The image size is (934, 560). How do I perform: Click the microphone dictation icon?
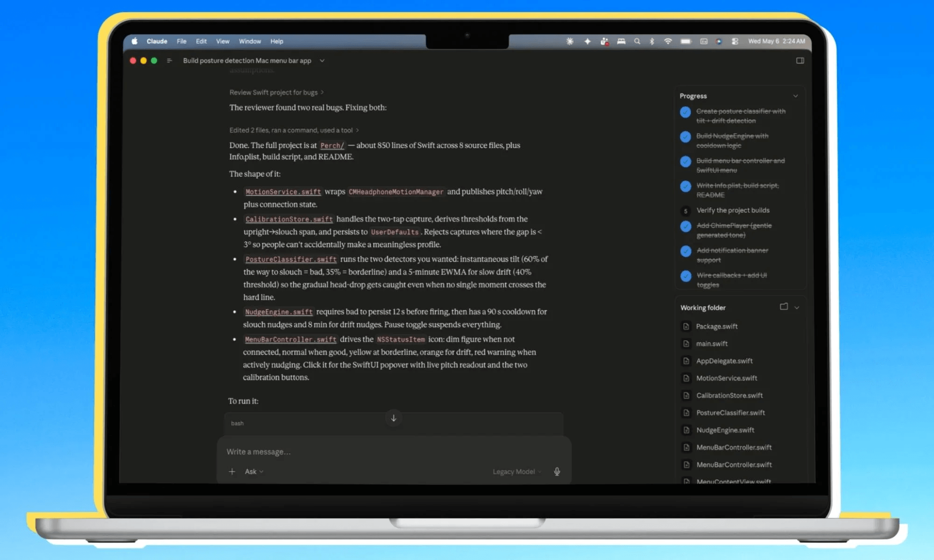point(557,471)
